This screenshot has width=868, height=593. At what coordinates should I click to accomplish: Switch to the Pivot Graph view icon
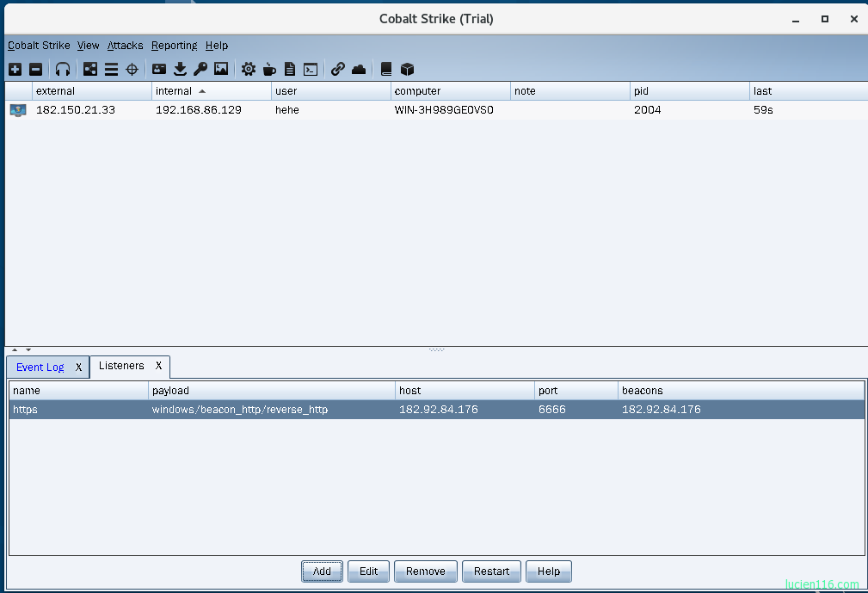(90, 69)
